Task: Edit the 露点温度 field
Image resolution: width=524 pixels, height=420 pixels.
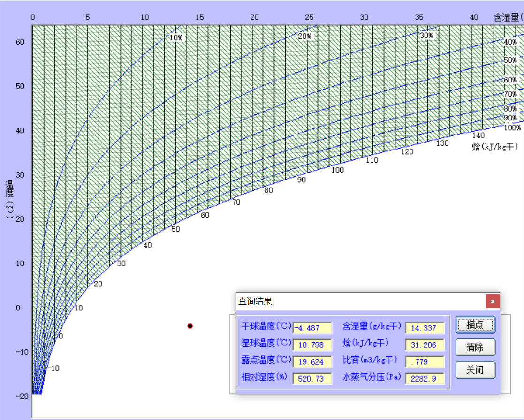Action: coord(312,362)
